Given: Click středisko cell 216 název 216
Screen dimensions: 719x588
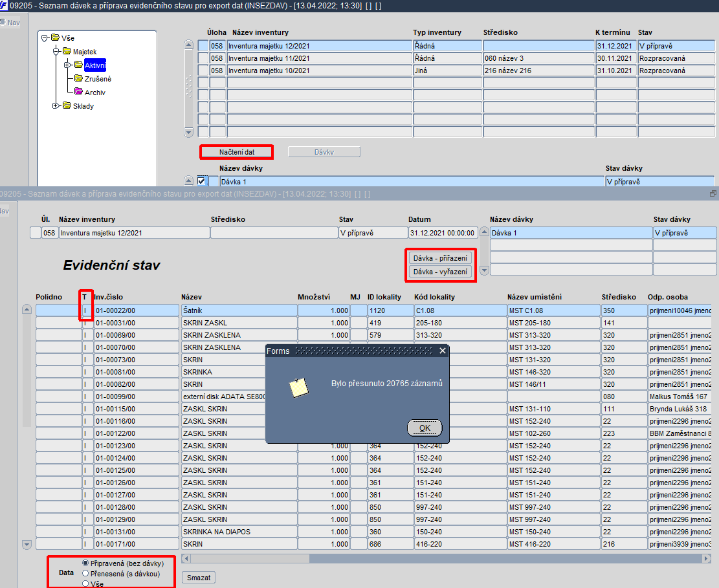Looking at the screenshot, I should click(x=539, y=71).
